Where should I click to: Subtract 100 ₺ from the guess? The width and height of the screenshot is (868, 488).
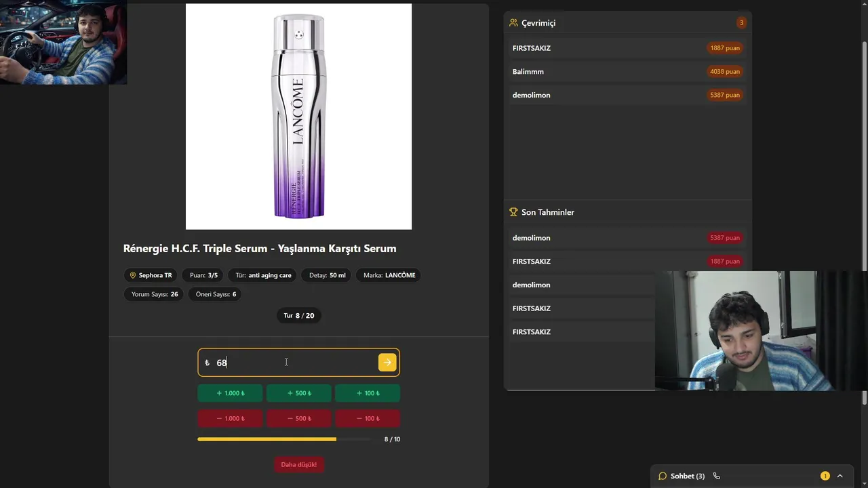click(x=367, y=418)
